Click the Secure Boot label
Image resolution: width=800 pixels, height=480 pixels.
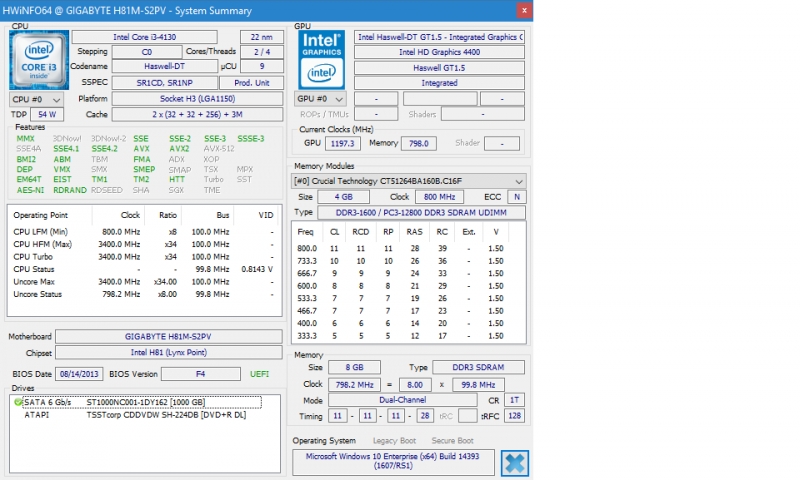click(452, 441)
